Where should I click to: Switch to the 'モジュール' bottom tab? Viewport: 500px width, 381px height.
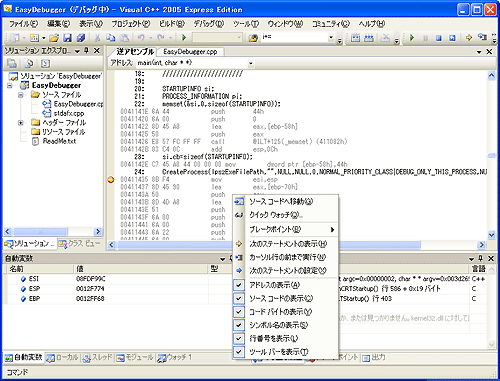[x=135, y=357]
